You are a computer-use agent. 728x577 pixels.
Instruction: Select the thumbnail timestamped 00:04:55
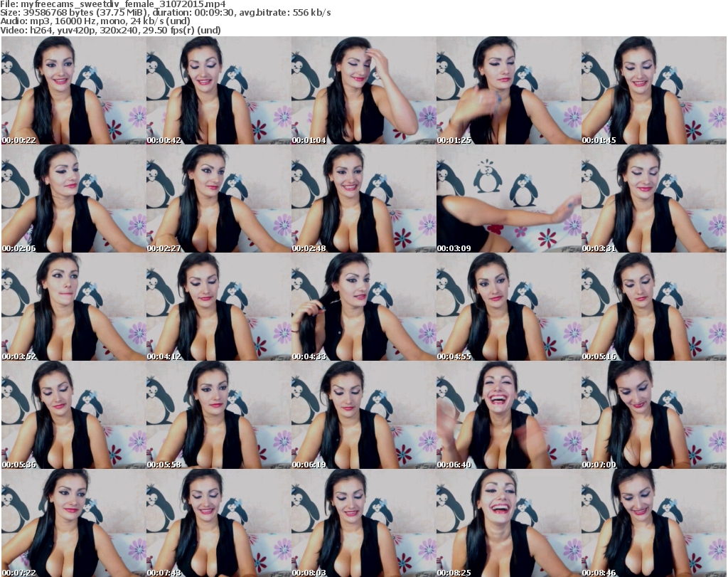508,307
